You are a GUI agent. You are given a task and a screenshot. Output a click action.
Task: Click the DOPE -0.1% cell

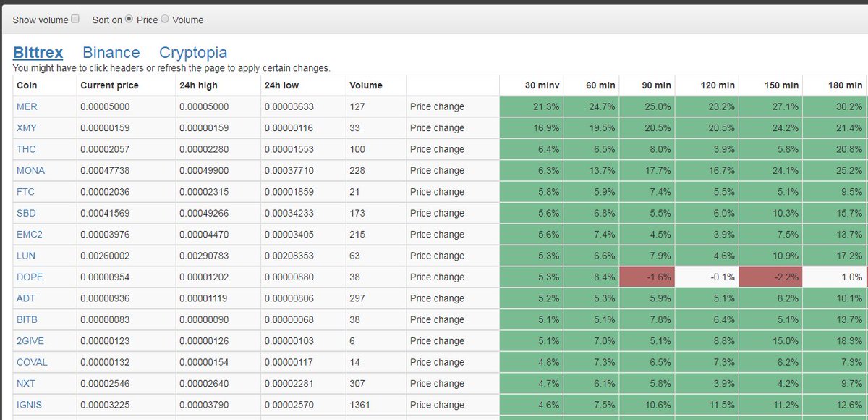coord(707,277)
